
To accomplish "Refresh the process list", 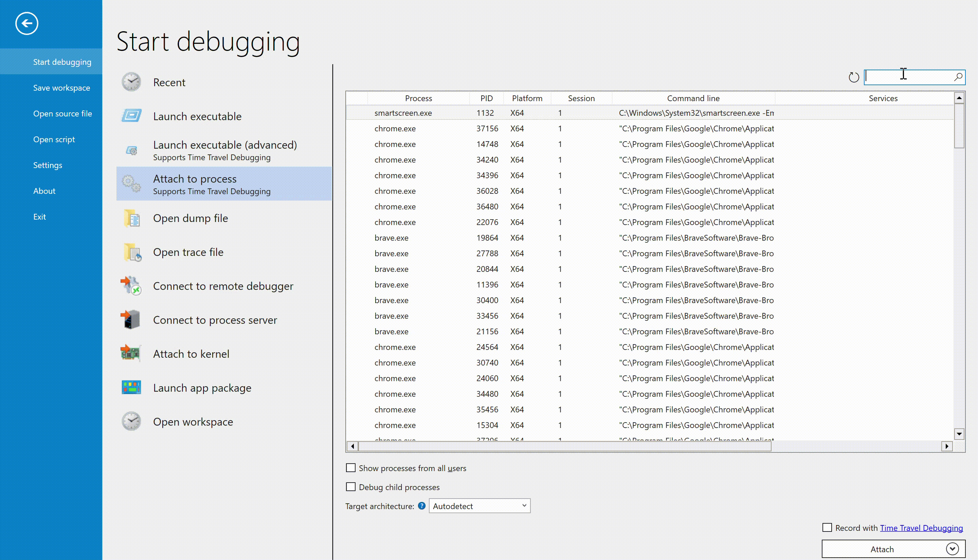I will coord(853,77).
